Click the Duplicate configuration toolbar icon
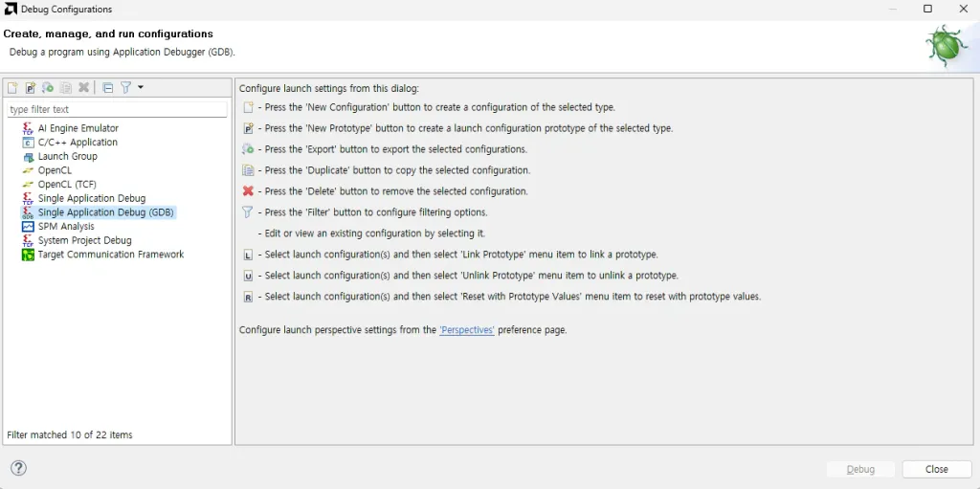980x489 pixels. (65, 88)
